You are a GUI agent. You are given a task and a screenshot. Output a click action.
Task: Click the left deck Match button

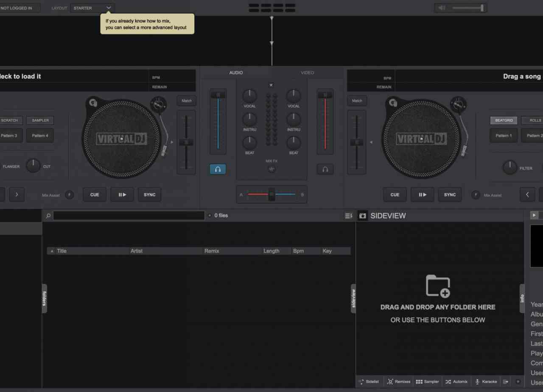pyautogui.click(x=187, y=101)
